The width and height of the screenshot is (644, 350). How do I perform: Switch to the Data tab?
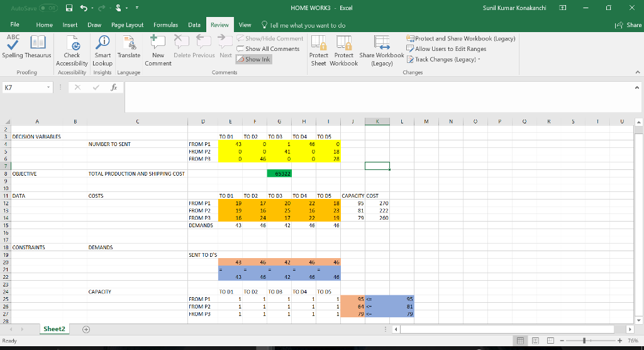(194, 25)
